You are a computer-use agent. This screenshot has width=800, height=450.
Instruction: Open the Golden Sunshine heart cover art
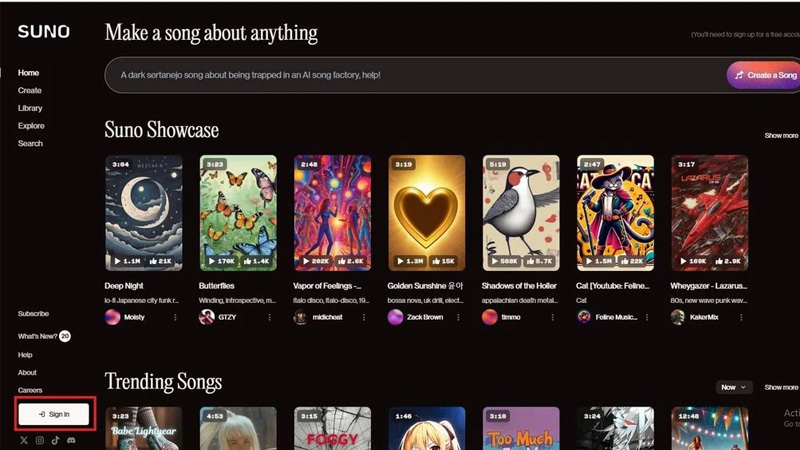pyautogui.click(x=427, y=213)
